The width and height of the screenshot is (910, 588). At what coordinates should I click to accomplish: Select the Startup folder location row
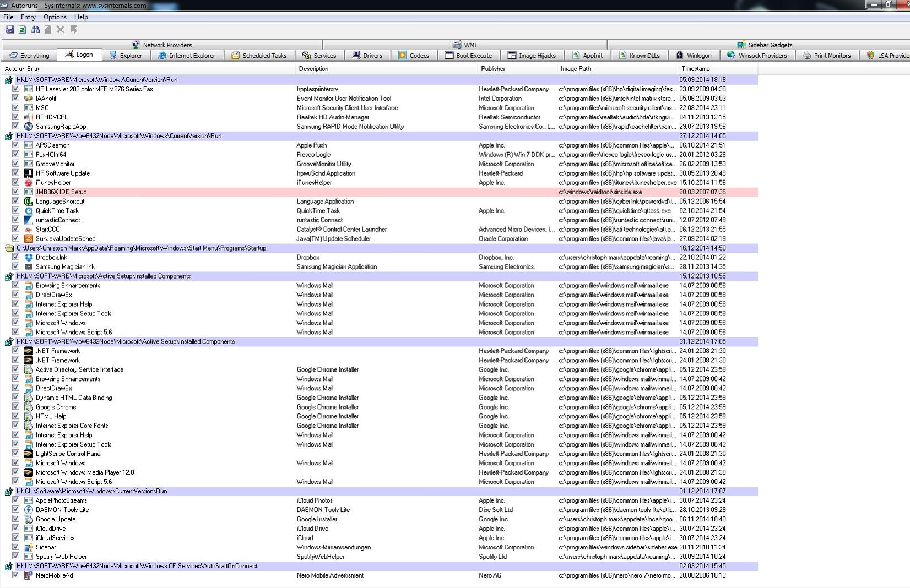click(x=380, y=248)
